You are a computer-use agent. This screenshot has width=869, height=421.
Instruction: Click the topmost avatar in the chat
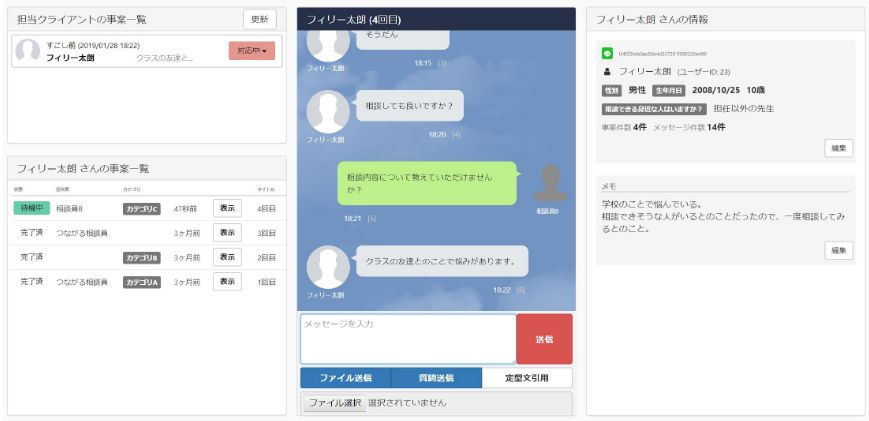pos(327,40)
